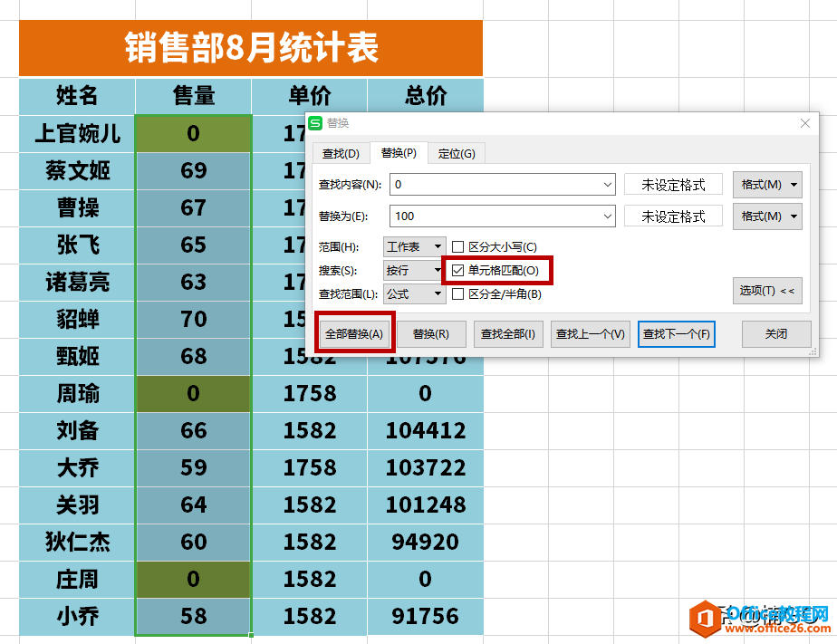Select the sales cell 0 in 庄周 row
Viewport: 837px width, 644px height.
tap(193, 579)
